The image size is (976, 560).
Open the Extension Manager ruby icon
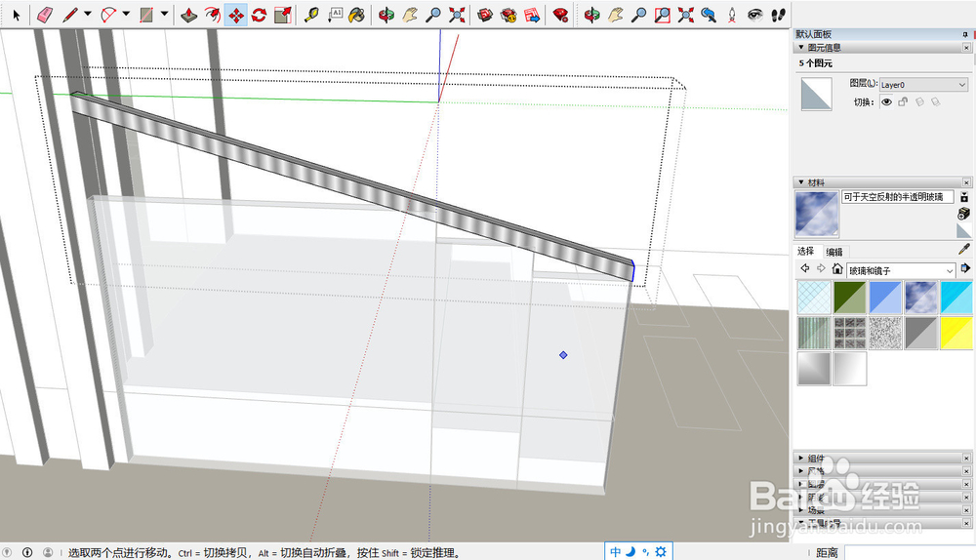pyautogui.click(x=560, y=15)
